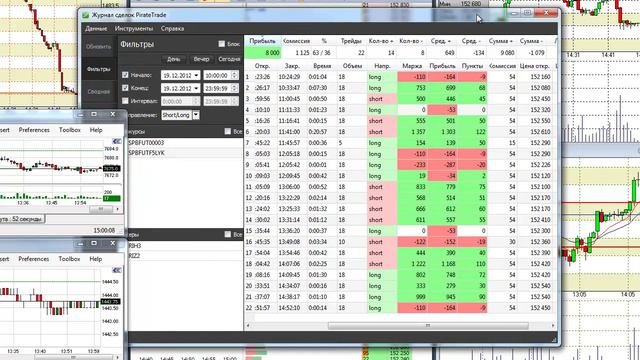Image resolution: width=640 pixels, height=360 pixels.
Task: Click the Цена откр. column header
Action: pyautogui.click(x=536, y=66)
